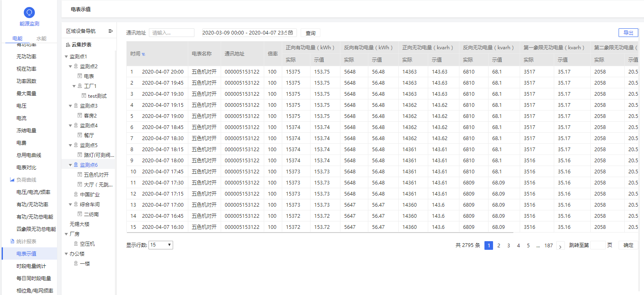Click location icon of 监测点2
This screenshot has height=295, width=644.
point(76,66)
